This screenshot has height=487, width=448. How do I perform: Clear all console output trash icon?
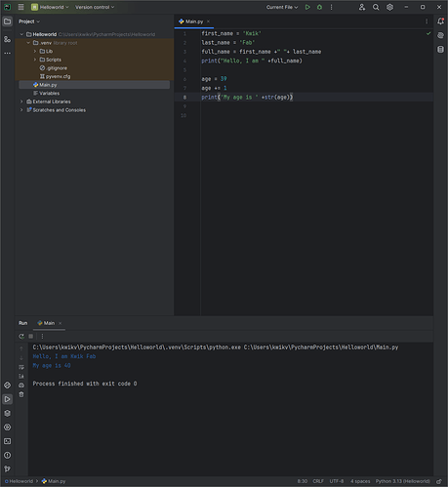coord(21,394)
